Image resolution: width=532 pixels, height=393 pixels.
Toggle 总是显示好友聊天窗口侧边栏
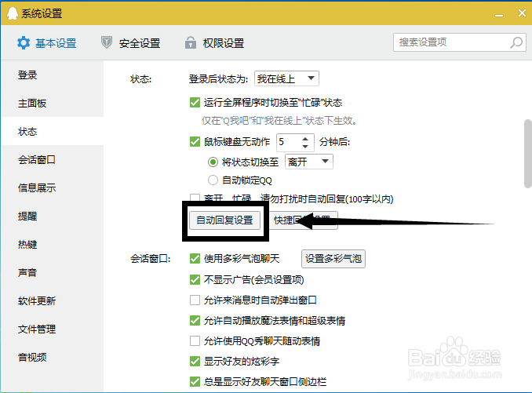pos(195,381)
